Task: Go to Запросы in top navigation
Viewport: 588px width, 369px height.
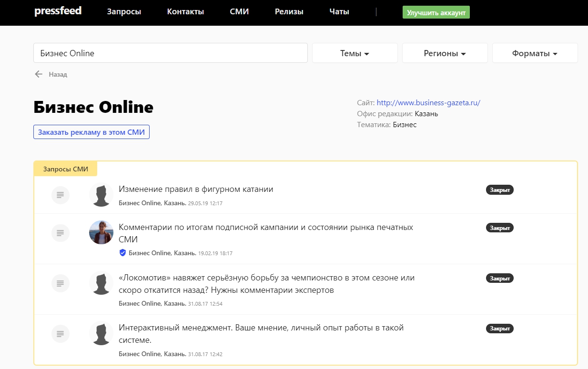Action: click(124, 12)
